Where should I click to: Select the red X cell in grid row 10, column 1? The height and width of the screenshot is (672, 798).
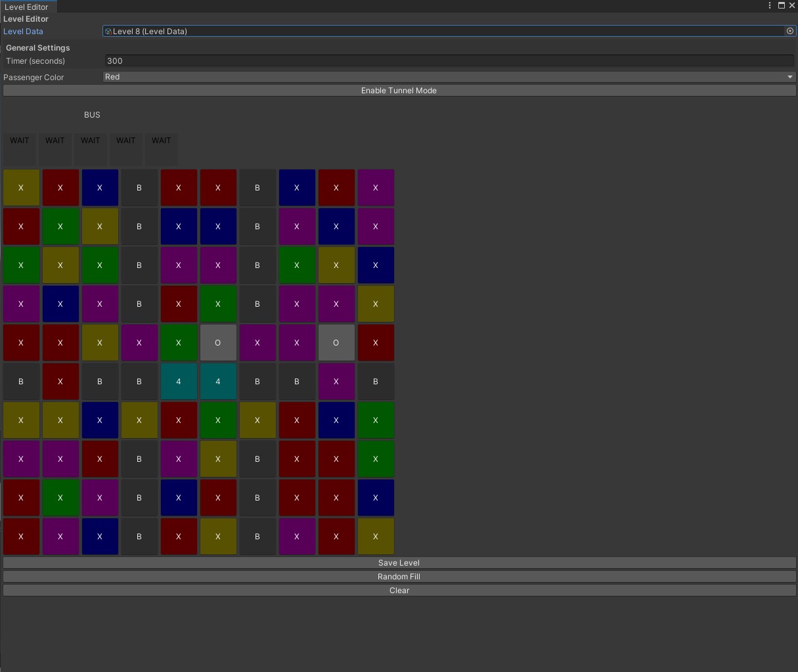click(x=21, y=537)
